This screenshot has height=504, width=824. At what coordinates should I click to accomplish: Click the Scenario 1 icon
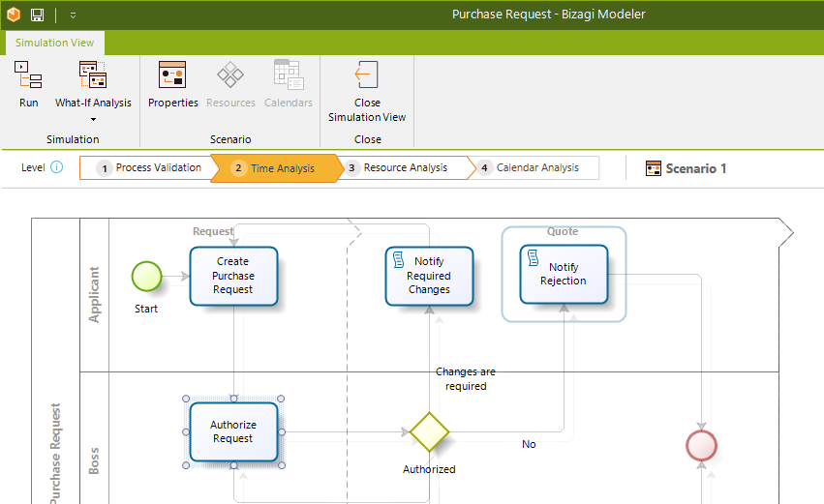[654, 168]
